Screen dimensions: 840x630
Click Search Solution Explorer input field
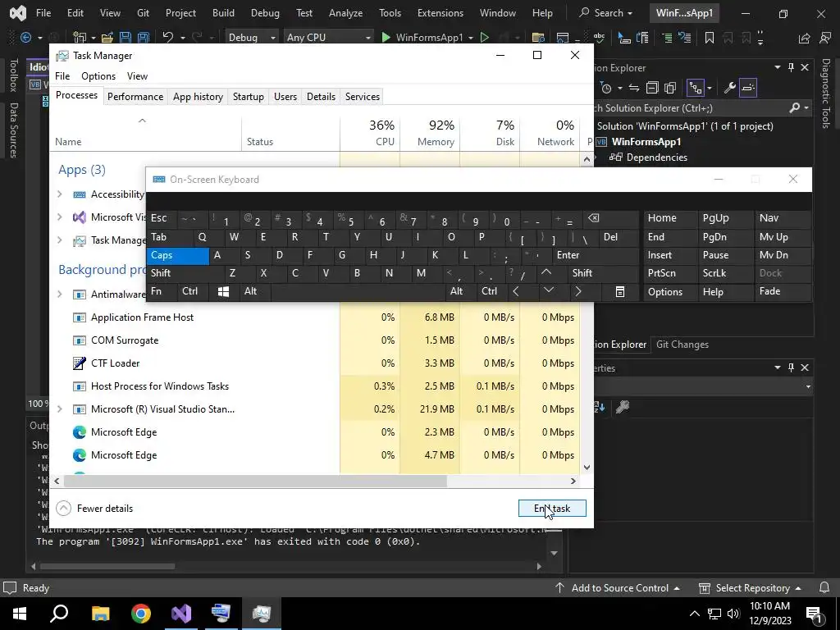(689, 108)
